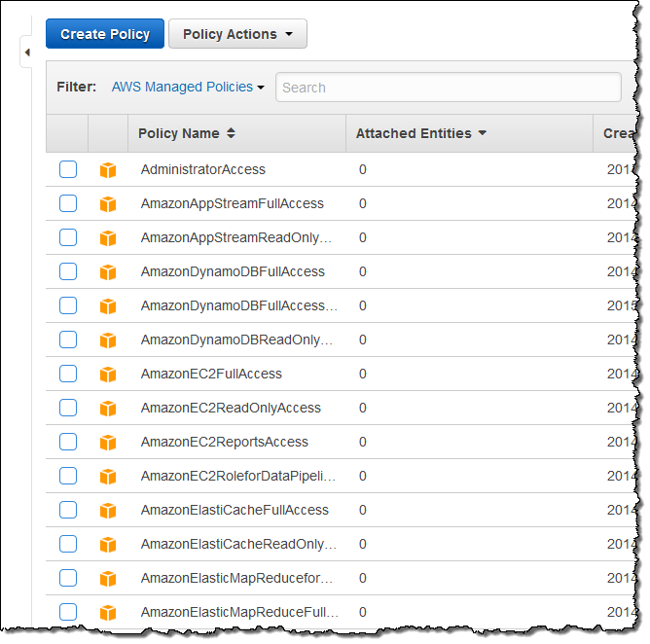The width and height of the screenshot is (650, 644).
Task: Expand the AWS Managed Policies filter
Action: tap(188, 87)
